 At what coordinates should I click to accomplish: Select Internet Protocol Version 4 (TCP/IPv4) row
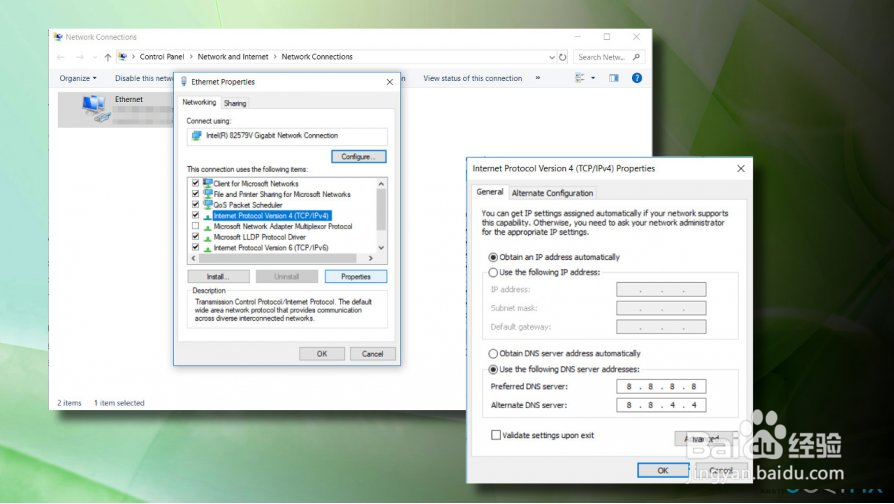pos(271,216)
